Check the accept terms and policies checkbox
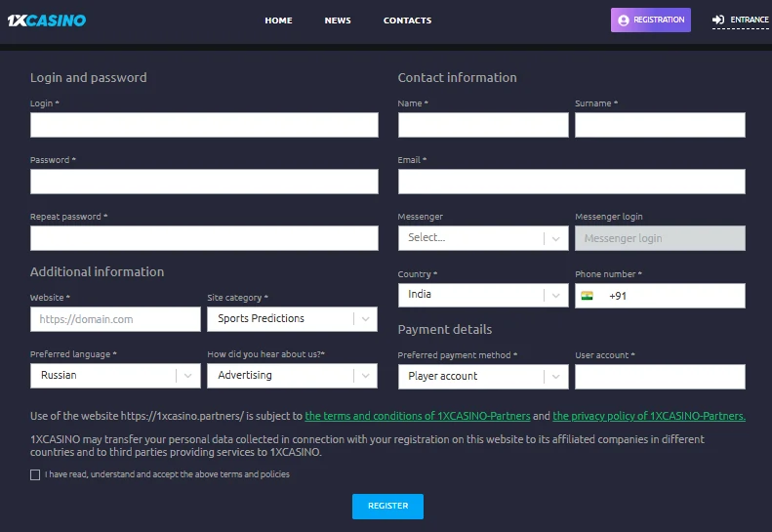The width and height of the screenshot is (772, 532). point(35,474)
